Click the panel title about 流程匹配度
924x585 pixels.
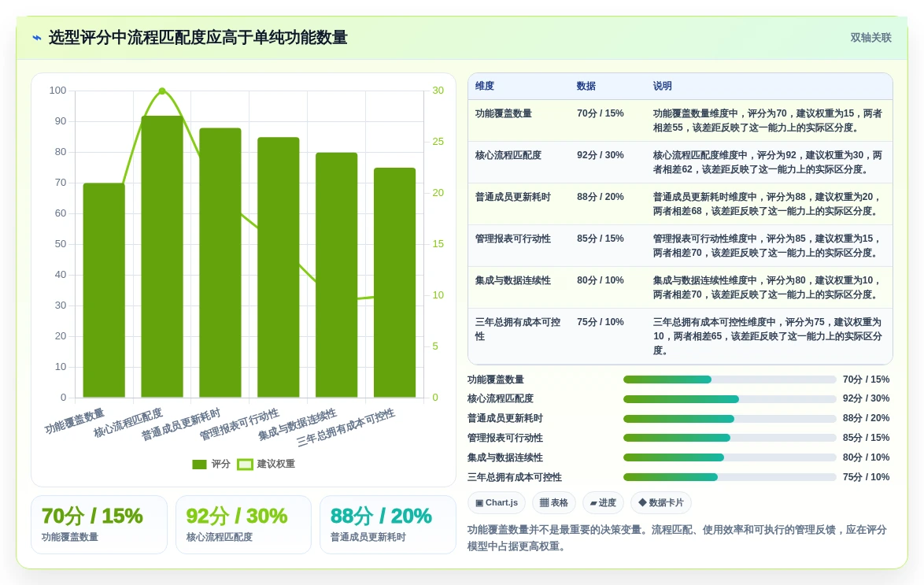pos(198,38)
